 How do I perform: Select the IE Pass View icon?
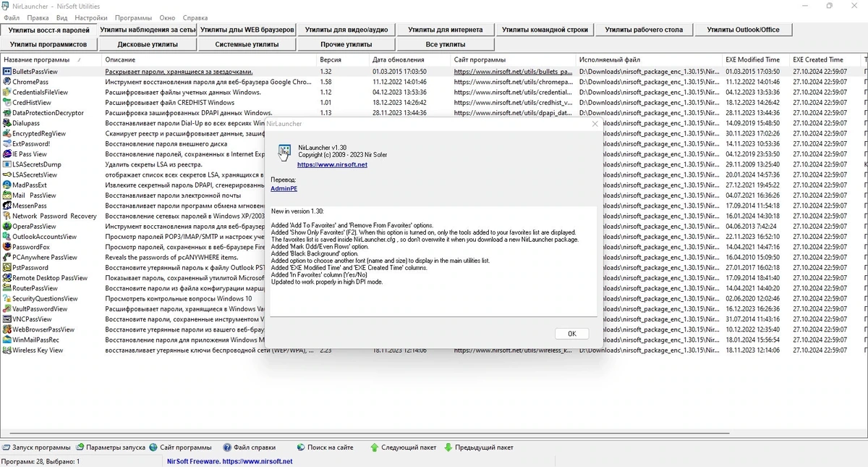click(x=7, y=154)
